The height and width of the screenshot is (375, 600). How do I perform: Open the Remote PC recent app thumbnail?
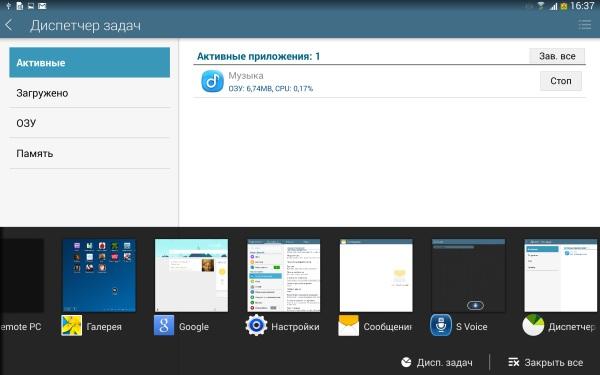(x=22, y=276)
